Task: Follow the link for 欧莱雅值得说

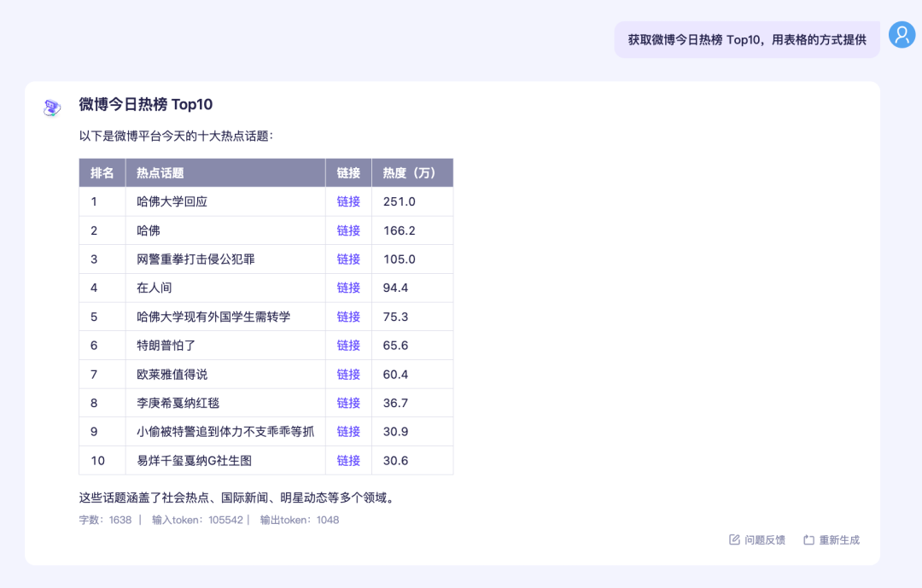Action: click(348, 375)
